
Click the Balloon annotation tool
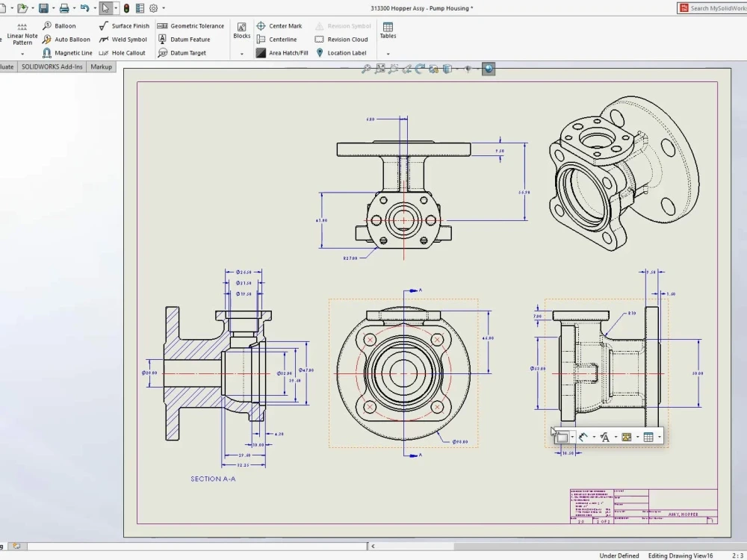pos(59,25)
